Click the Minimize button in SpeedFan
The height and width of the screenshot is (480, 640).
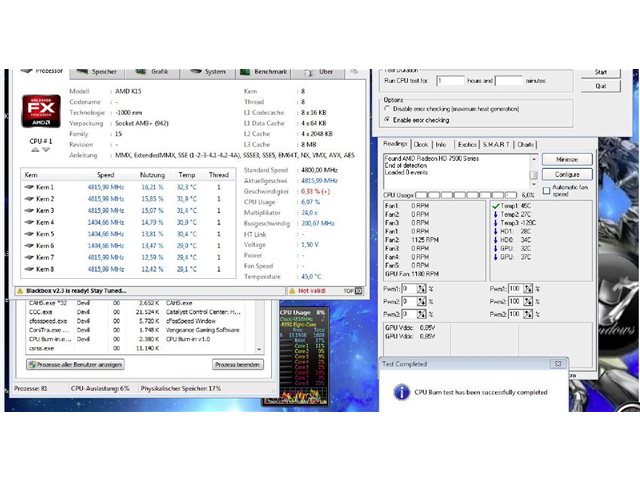[x=567, y=160]
